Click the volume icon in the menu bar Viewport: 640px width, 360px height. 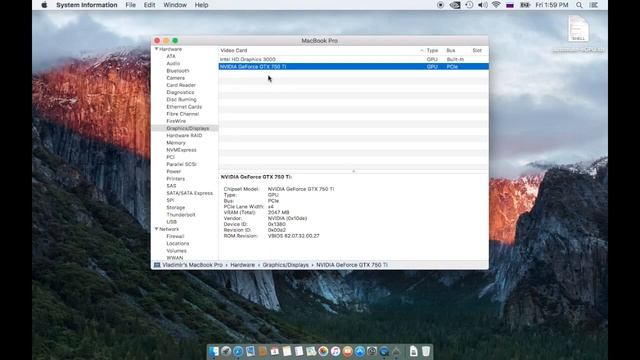click(x=482, y=5)
